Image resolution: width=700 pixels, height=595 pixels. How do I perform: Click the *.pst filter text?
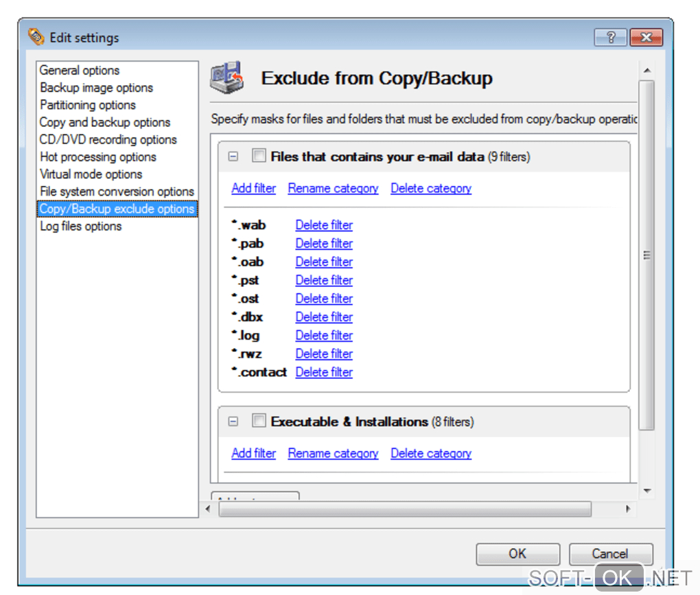coord(245,280)
